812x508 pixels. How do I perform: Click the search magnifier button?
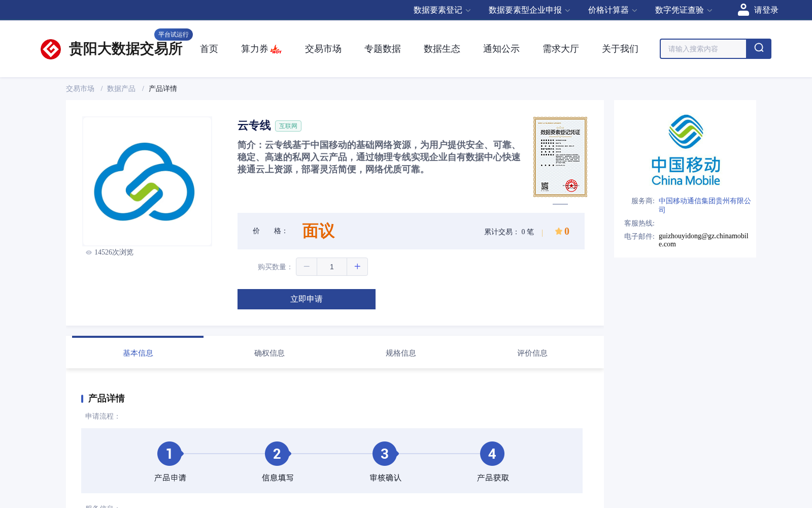click(759, 49)
